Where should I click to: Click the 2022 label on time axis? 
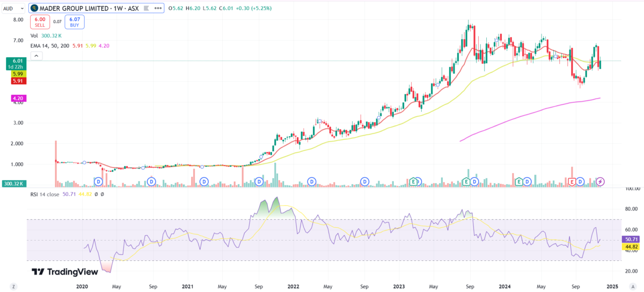point(294,287)
